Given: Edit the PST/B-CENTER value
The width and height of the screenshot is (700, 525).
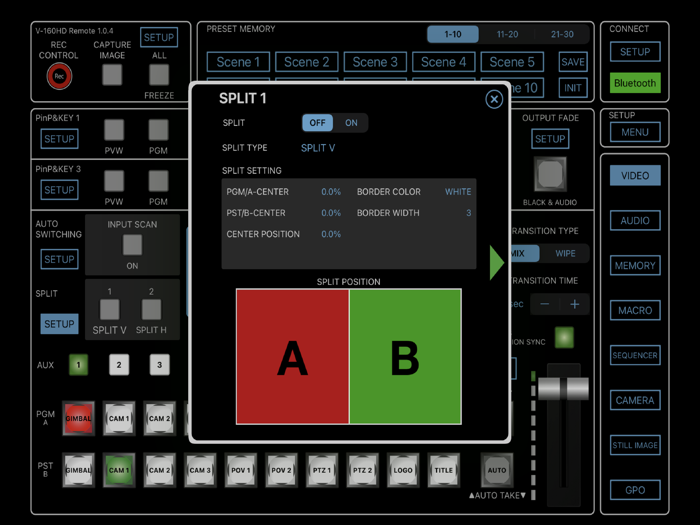Looking at the screenshot, I should tap(331, 213).
